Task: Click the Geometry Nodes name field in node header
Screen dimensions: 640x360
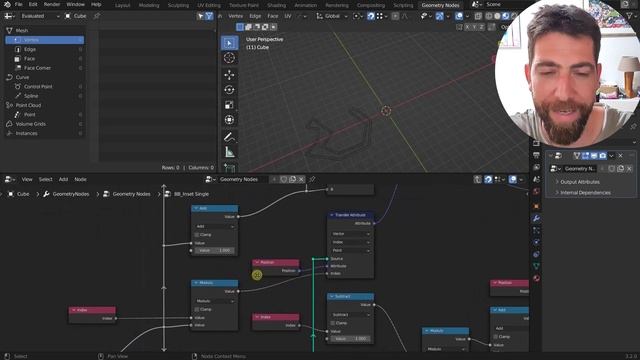Action: [x=243, y=179]
